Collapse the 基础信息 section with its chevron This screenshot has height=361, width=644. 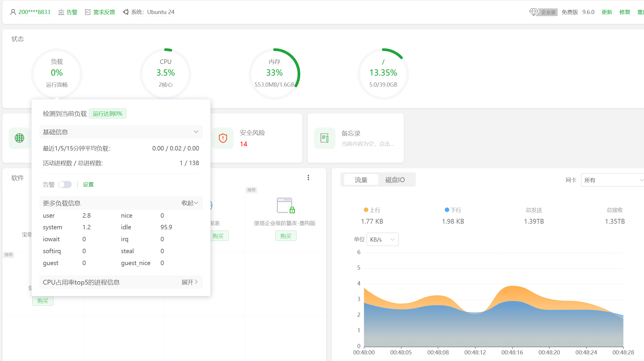coord(196,132)
